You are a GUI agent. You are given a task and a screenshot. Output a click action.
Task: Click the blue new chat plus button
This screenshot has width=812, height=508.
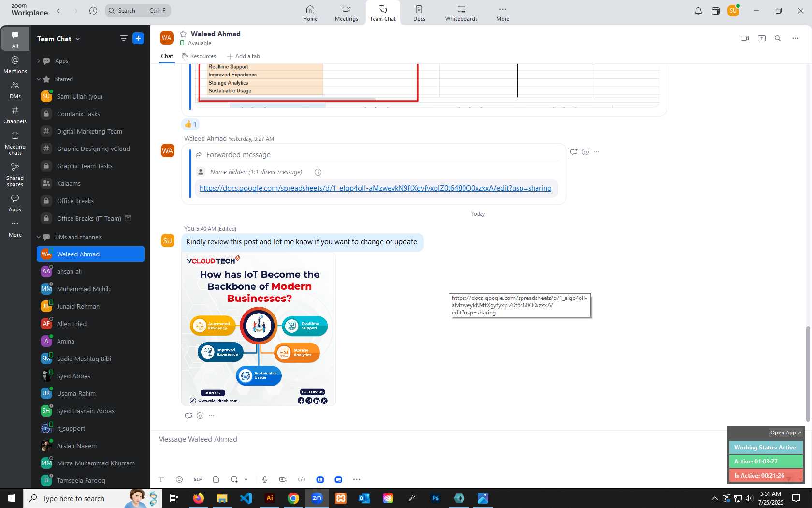138,38
